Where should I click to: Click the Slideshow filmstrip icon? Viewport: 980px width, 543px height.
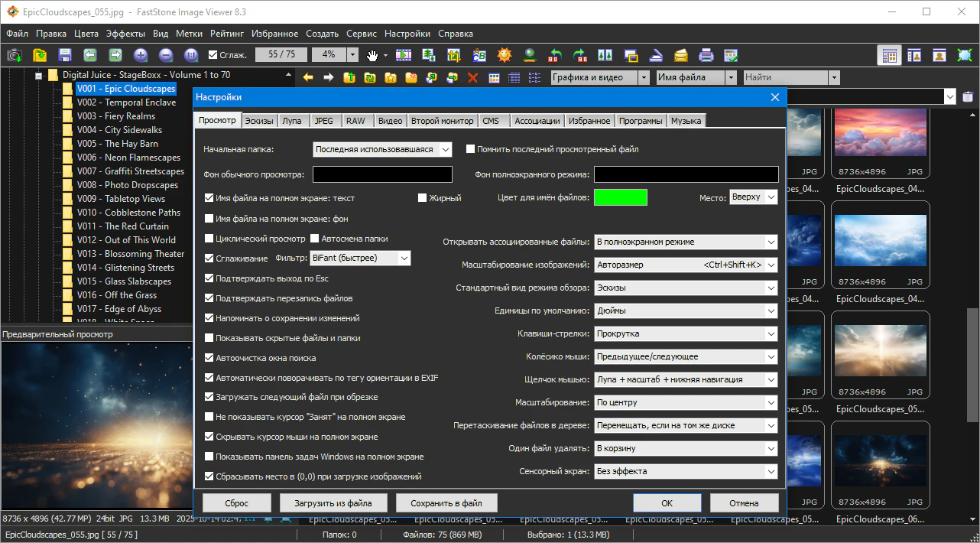404,55
